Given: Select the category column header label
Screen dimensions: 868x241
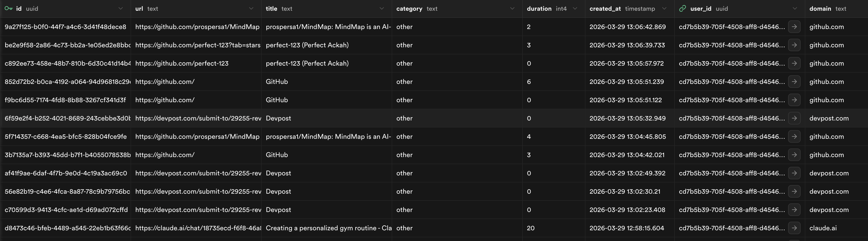Looking at the screenshot, I should coord(409,9).
